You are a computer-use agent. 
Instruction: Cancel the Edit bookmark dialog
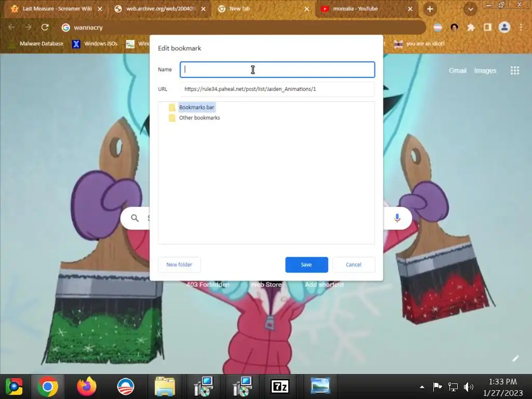pyautogui.click(x=353, y=264)
